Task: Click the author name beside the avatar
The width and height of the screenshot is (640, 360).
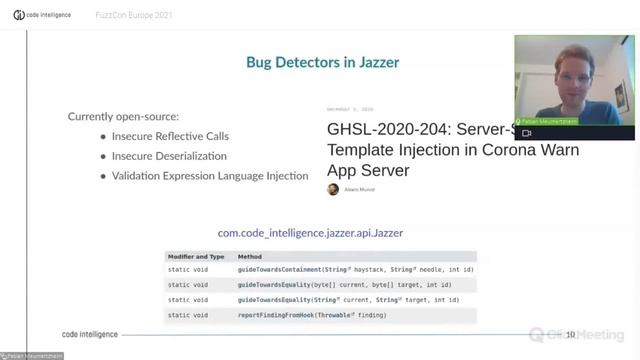Action: click(359, 189)
